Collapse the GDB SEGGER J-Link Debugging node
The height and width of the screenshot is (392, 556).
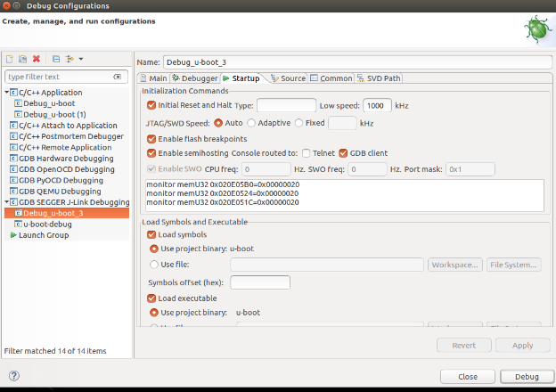point(7,202)
